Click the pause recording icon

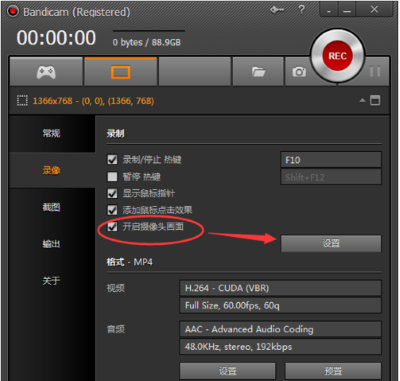coord(375,72)
